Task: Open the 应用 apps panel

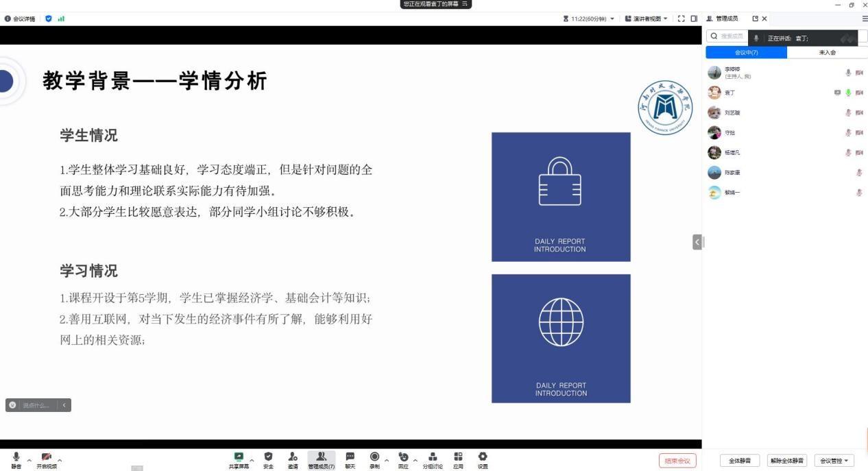Action: coord(458,459)
